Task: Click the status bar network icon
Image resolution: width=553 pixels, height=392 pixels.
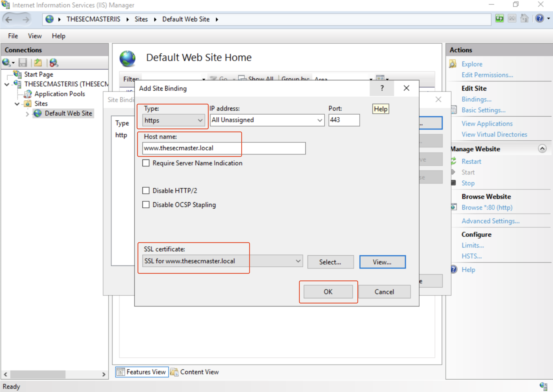Action: pyautogui.click(x=543, y=386)
